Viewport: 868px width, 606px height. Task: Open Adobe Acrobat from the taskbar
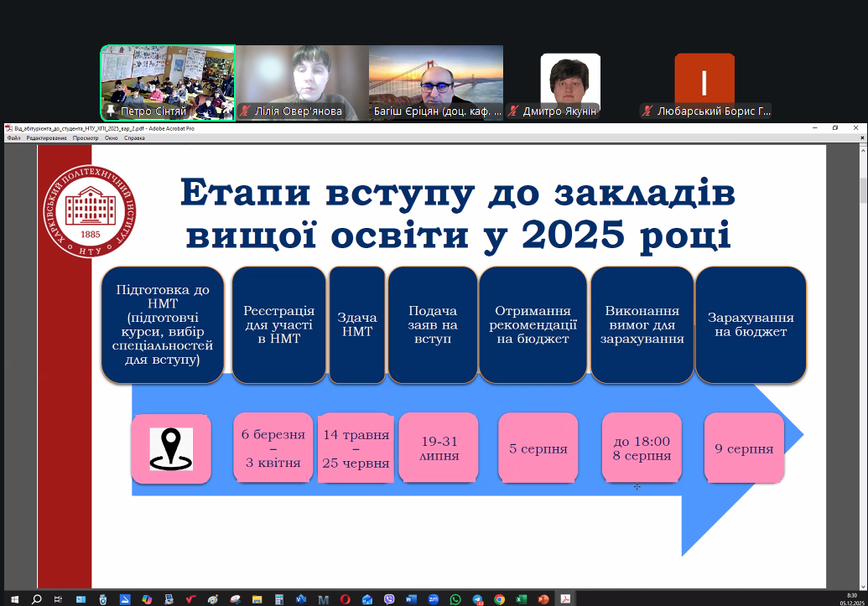(x=565, y=599)
